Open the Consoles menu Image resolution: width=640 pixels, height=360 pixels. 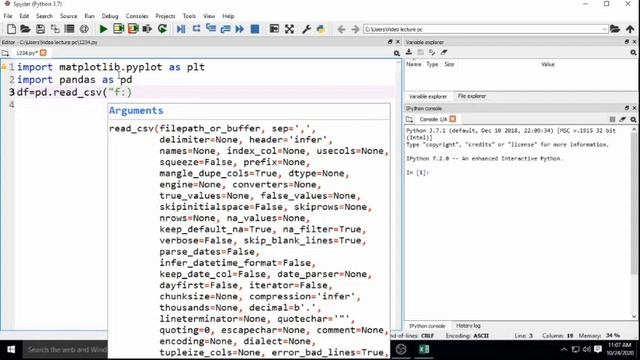137,16
